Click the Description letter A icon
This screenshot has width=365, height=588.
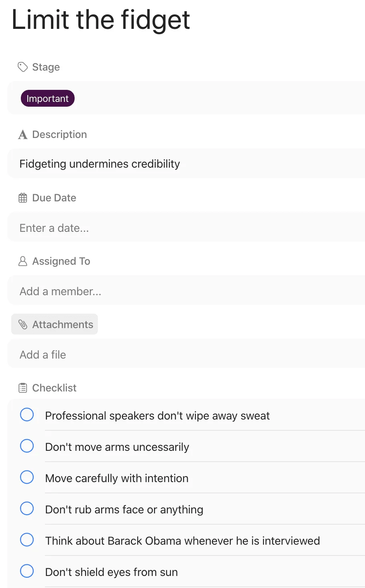(x=23, y=135)
